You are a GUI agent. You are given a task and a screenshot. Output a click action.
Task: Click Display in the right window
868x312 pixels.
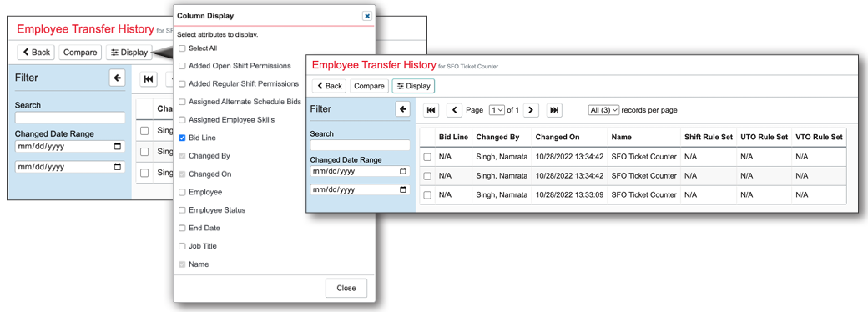pos(413,86)
